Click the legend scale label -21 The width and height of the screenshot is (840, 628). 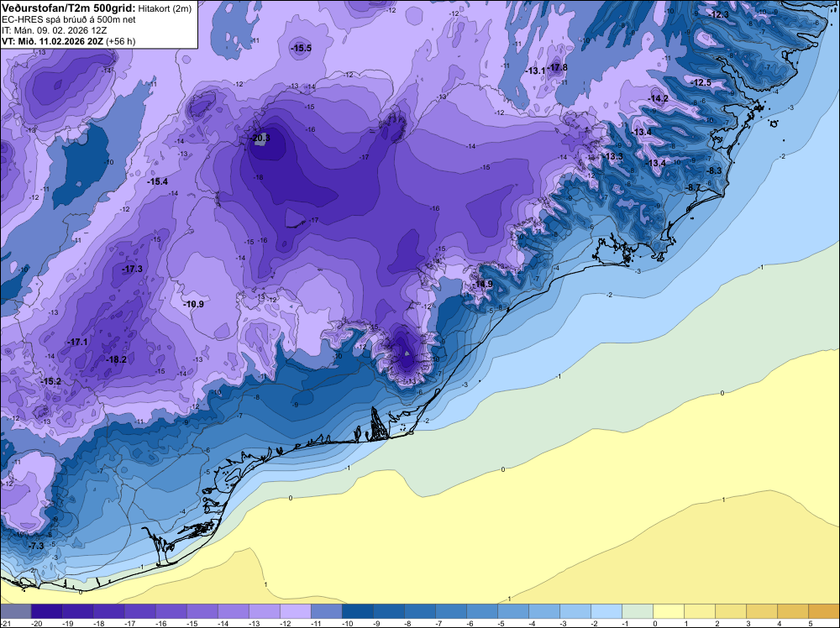[x=6, y=623]
